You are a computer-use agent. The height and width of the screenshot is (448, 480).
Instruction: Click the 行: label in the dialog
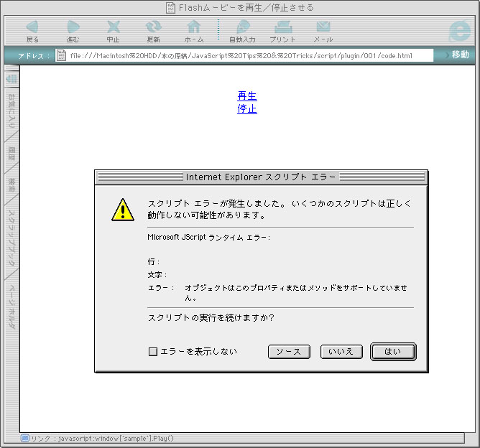153,262
